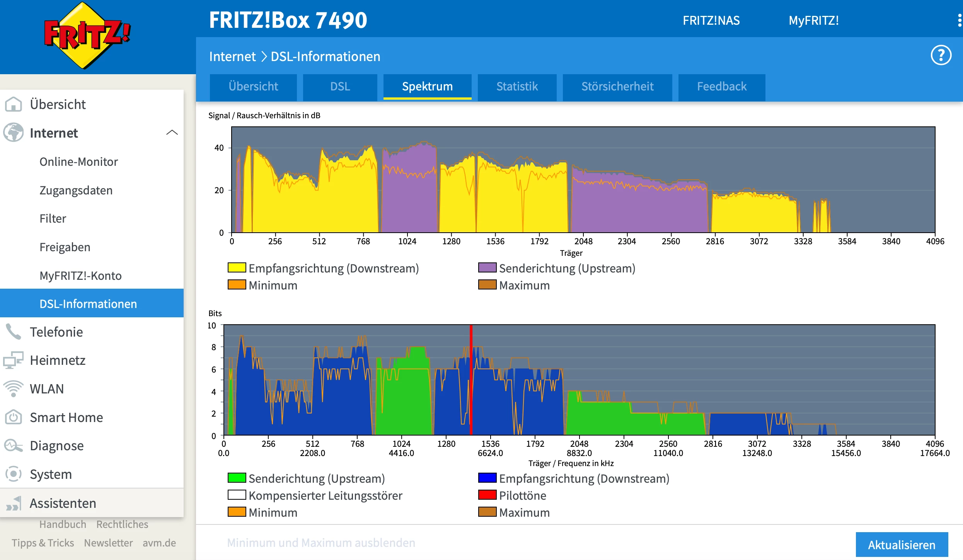
Task: Open FRITZ!NAS from the header
Action: (711, 20)
